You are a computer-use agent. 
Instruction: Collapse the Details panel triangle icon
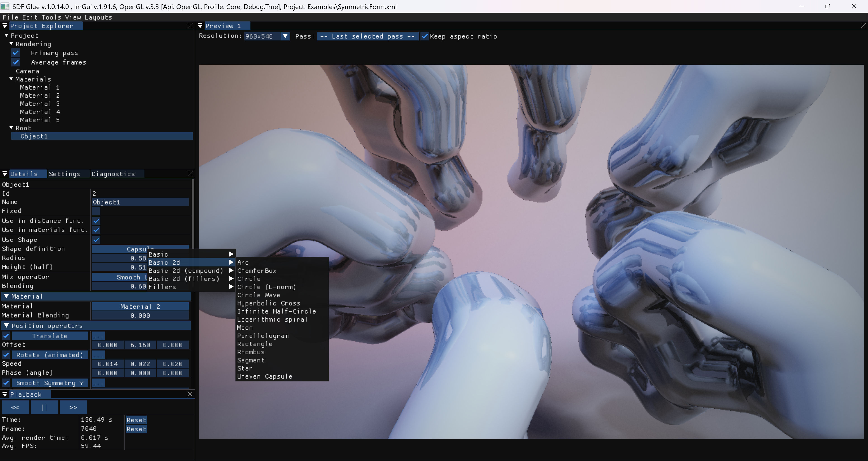(5, 174)
